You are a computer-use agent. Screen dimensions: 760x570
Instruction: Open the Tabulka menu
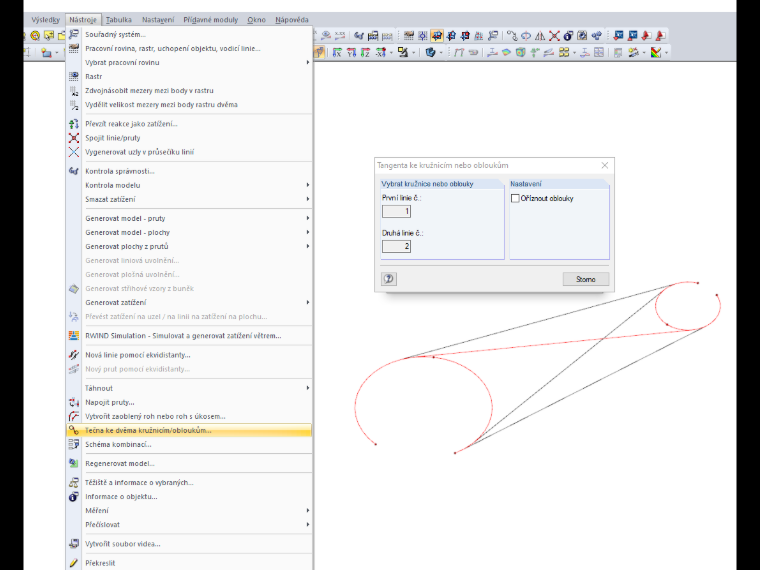pos(119,20)
